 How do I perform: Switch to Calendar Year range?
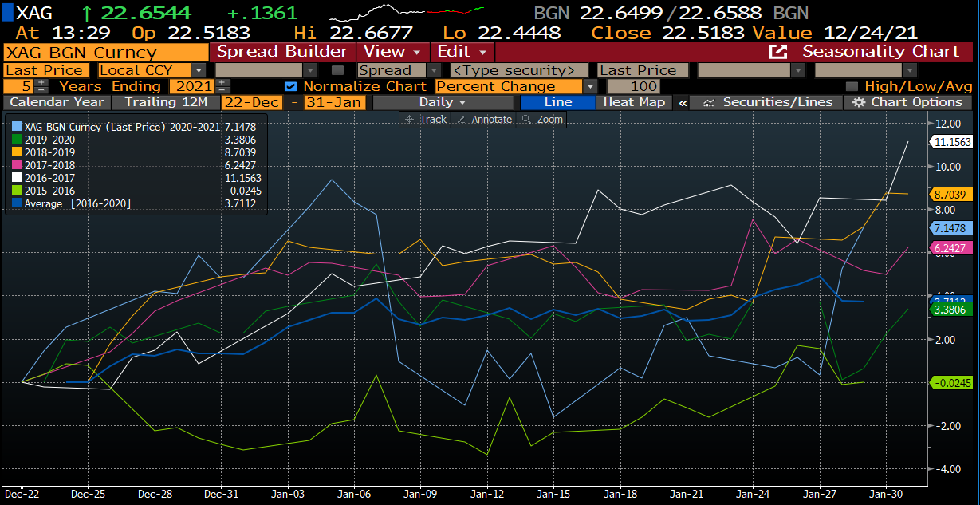(57, 102)
